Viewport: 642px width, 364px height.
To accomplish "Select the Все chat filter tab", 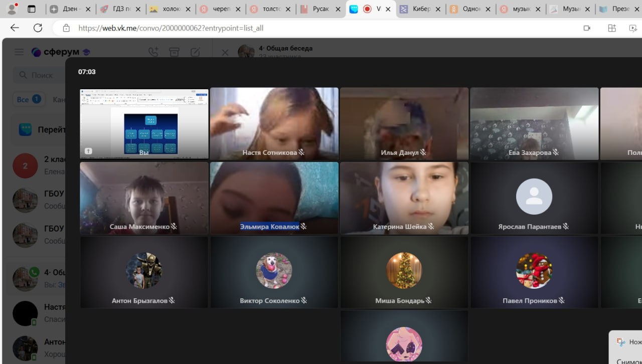I will coord(29,99).
